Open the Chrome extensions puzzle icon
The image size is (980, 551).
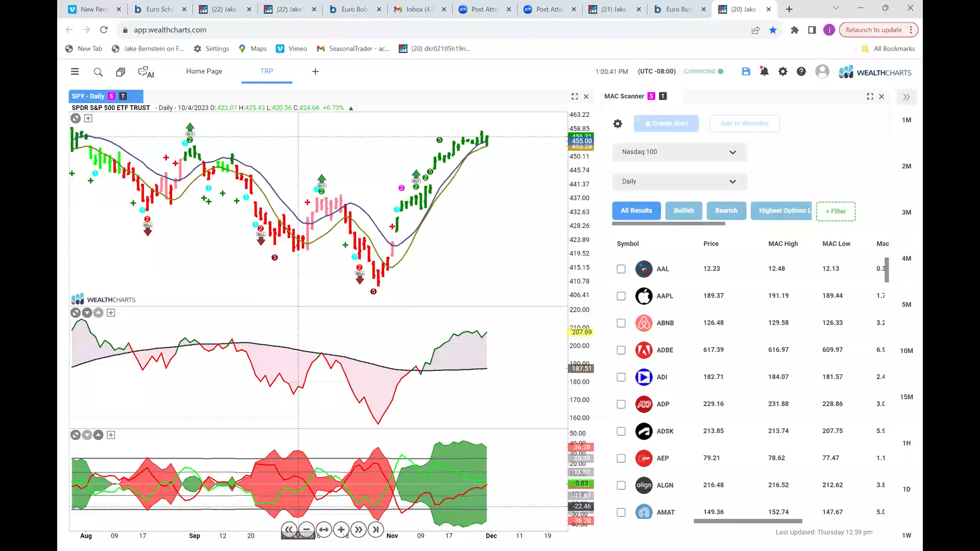[794, 30]
